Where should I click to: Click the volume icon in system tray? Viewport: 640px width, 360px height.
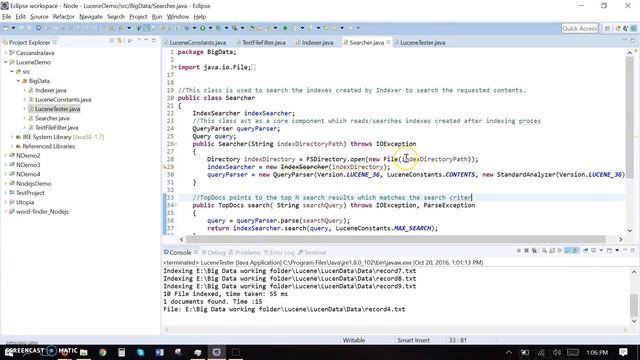pos(557,352)
